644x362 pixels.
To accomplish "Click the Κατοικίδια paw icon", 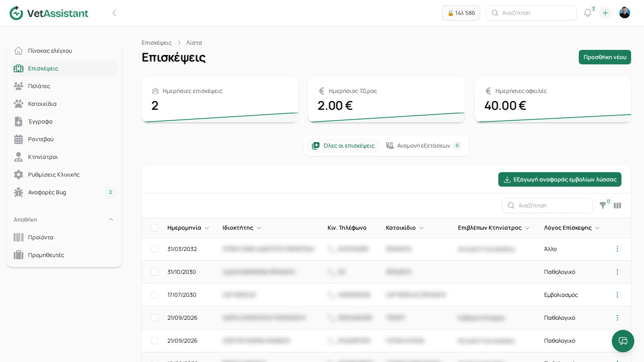I will click(x=19, y=104).
